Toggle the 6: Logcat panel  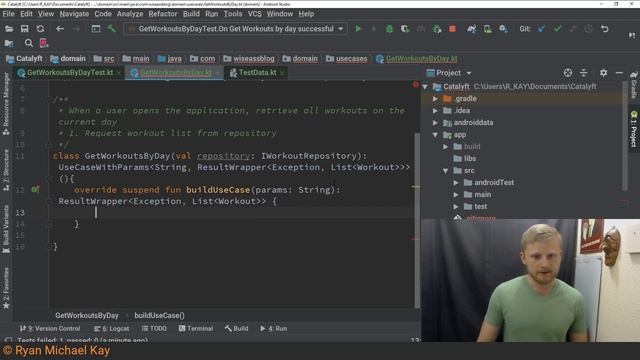pyautogui.click(x=111, y=328)
